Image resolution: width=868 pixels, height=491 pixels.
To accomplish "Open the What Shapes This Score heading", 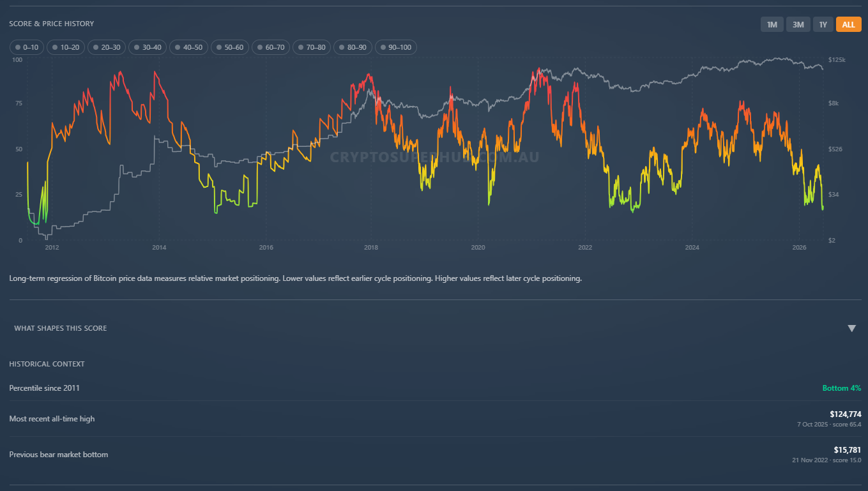I will 61,328.
